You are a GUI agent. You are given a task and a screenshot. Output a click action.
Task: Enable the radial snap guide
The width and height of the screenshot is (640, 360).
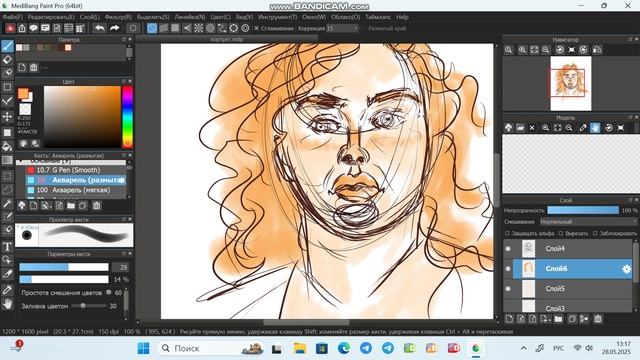coord(198,28)
